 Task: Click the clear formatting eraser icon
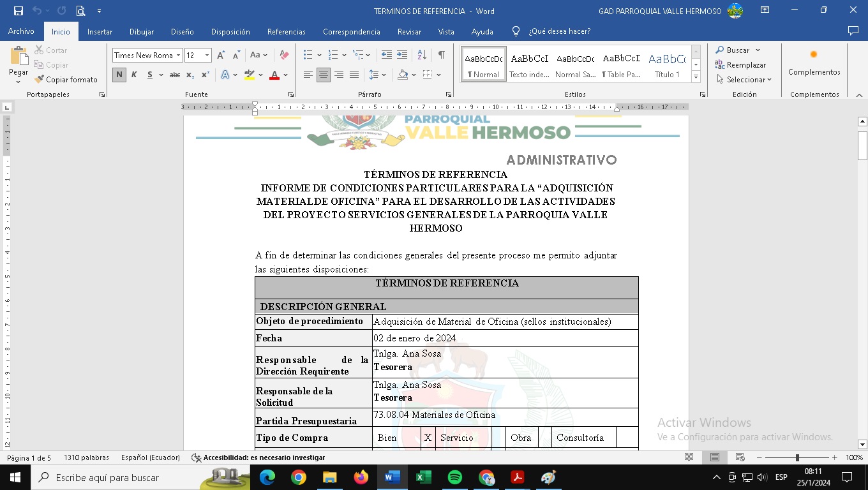[x=284, y=56]
